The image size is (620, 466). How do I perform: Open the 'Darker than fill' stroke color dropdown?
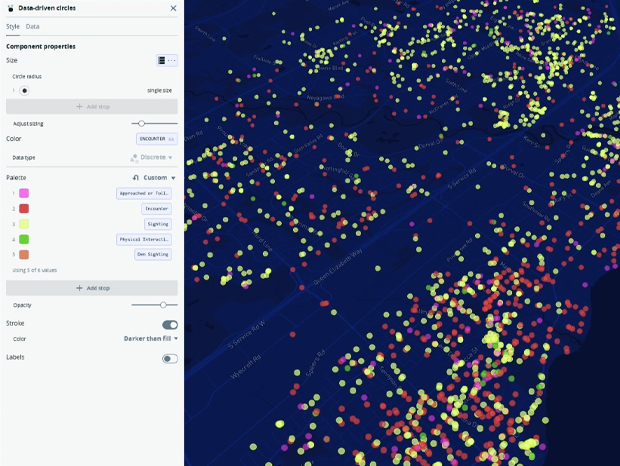(x=151, y=339)
